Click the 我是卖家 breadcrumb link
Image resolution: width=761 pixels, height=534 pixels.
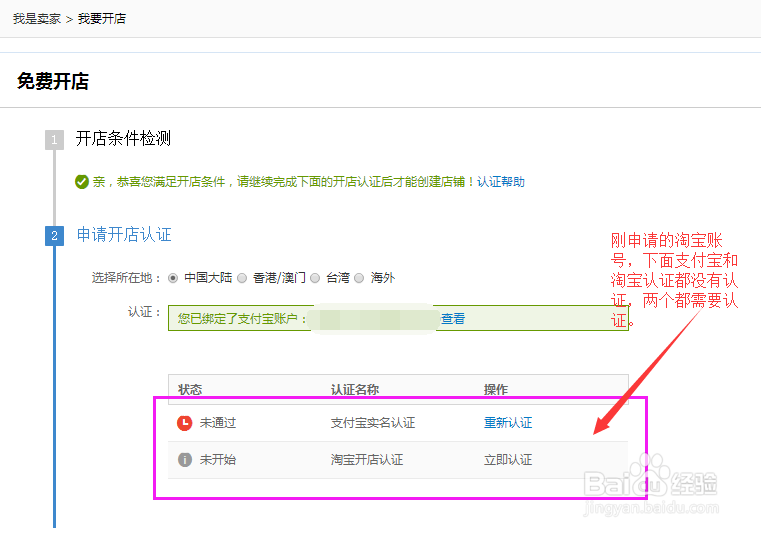[x=37, y=19]
